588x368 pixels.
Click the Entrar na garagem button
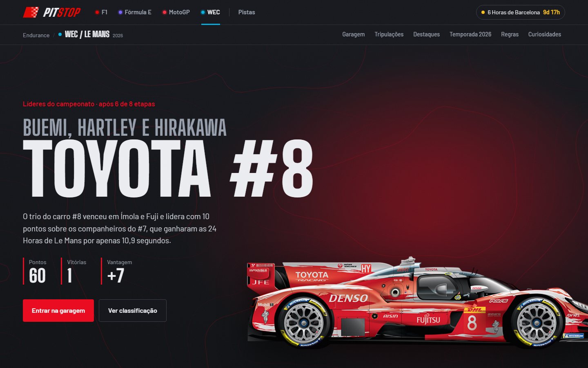tap(58, 311)
